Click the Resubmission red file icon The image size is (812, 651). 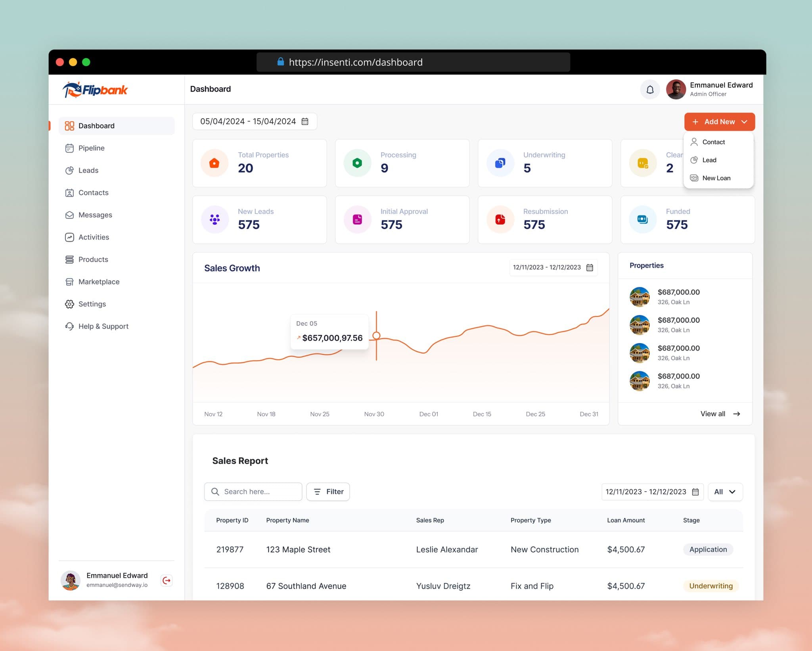(500, 219)
